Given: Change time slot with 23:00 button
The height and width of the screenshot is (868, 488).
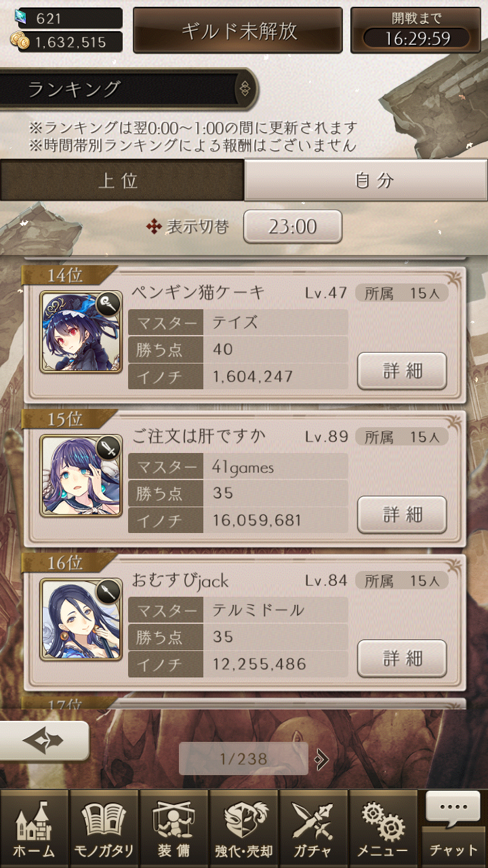Looking at the screenshot, I should click(293, 226).
